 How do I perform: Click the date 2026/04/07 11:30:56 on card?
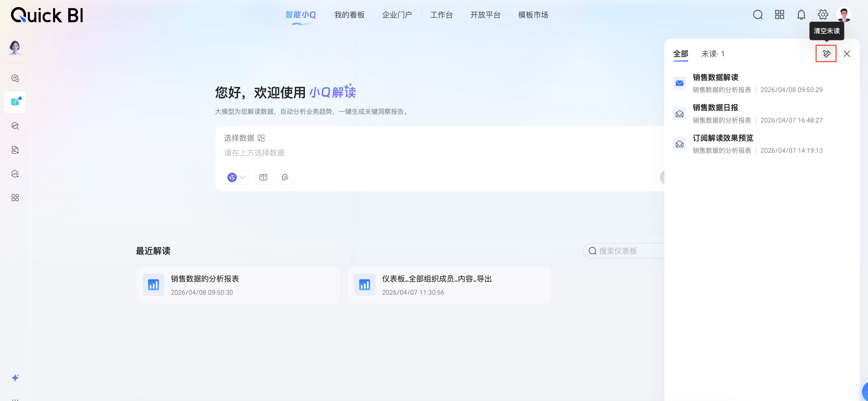[413, 292]
